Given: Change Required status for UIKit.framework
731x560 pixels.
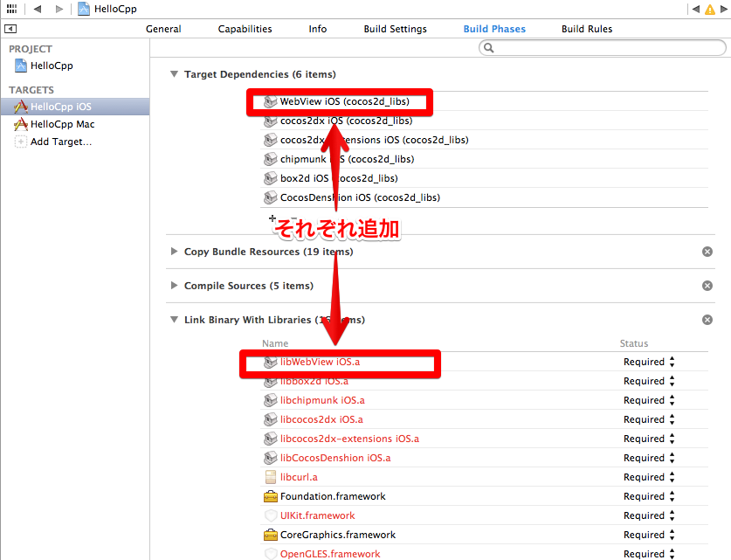Looking at the screenshot, I should [x=649, y=515].
